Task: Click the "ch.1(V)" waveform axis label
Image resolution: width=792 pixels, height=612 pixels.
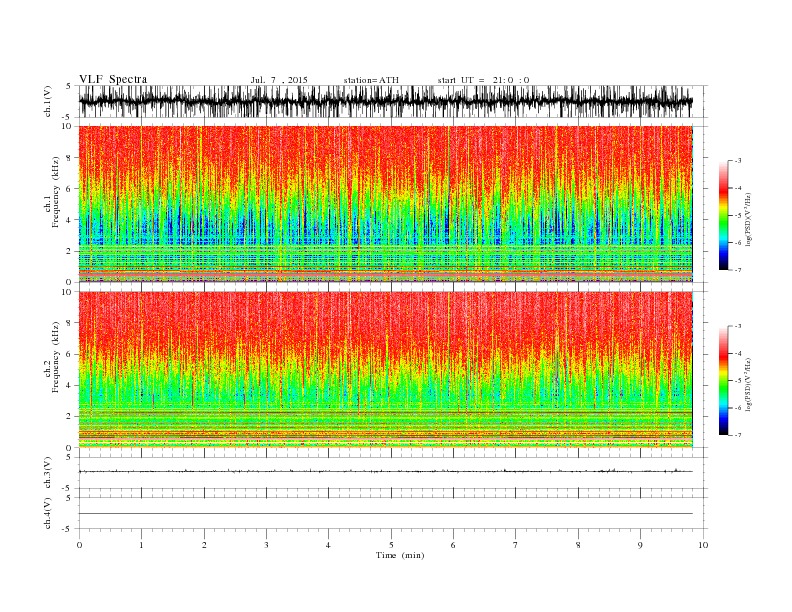Action: coord(48,101)
